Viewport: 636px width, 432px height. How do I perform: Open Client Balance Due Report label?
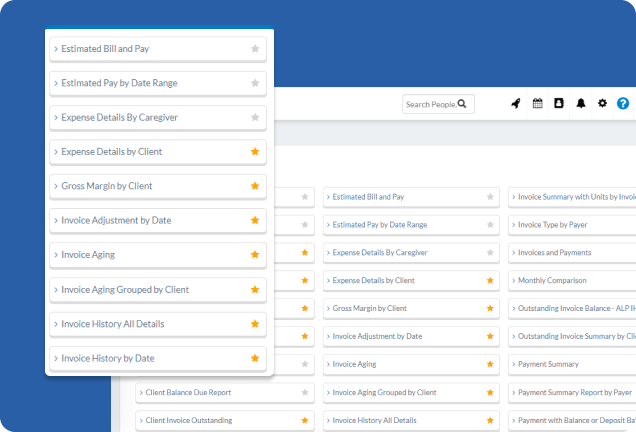(188, 392)
